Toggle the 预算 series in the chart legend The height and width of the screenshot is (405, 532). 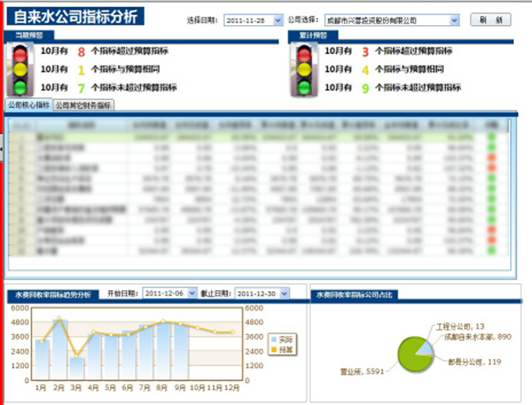(282, 350)
